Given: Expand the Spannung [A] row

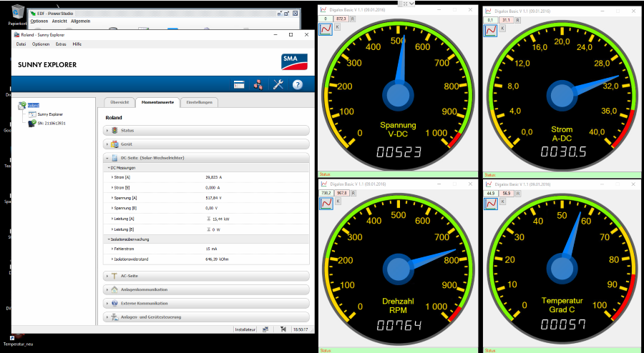Looking at the screenshot, I should [112, 198].
